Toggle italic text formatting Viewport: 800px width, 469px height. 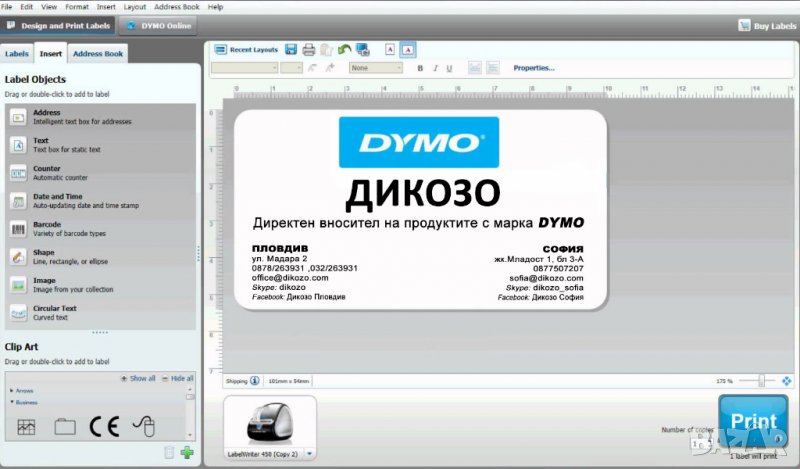point(434,68)
